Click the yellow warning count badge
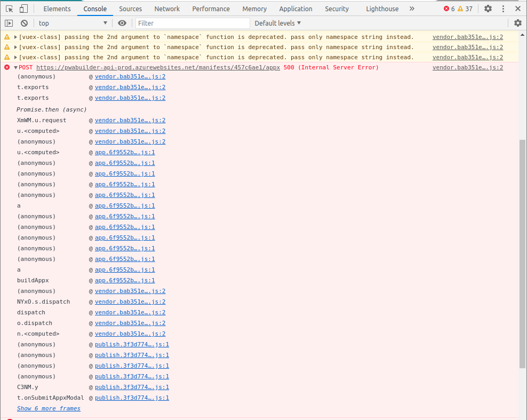This screenshot has width=527, height=420. click(x=465, y=9)
